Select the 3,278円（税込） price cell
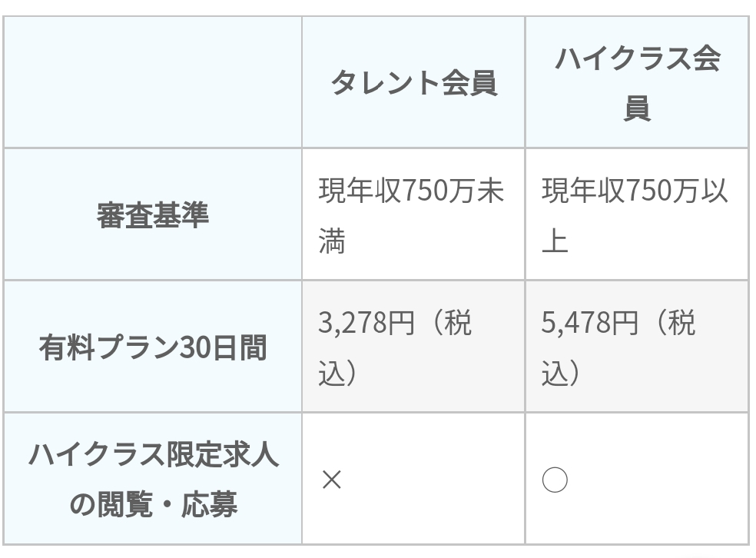Viewport: 756px width, 558px height. tap(413, 347)
